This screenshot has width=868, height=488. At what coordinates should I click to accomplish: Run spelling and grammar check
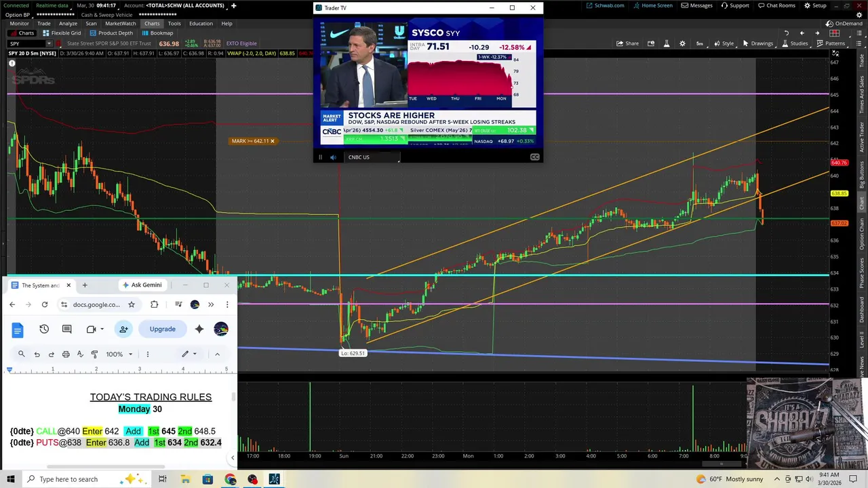click(x=80, y=354)
